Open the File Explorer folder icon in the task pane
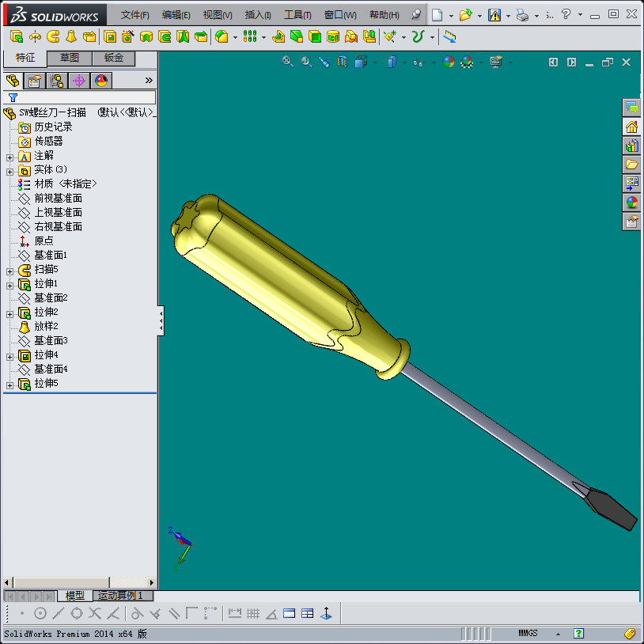The height and width of the screenshot is (644, 644). (x=631, y=165)
